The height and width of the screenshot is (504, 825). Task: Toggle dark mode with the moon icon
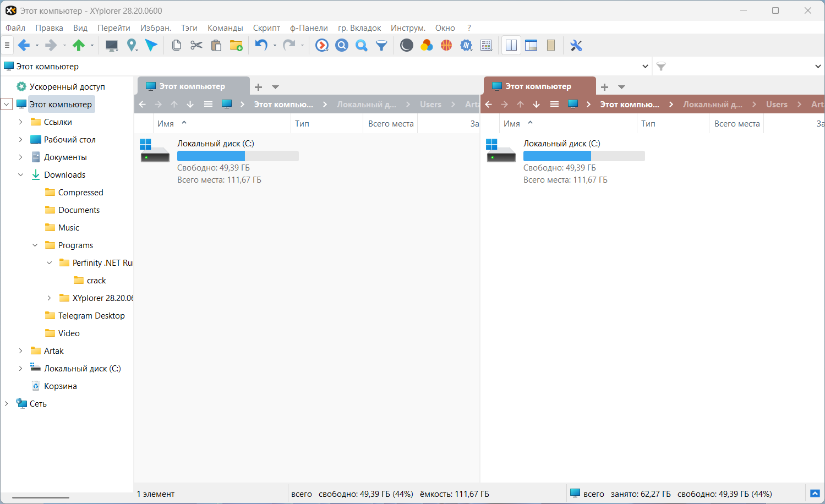click(x=407, y=46)
